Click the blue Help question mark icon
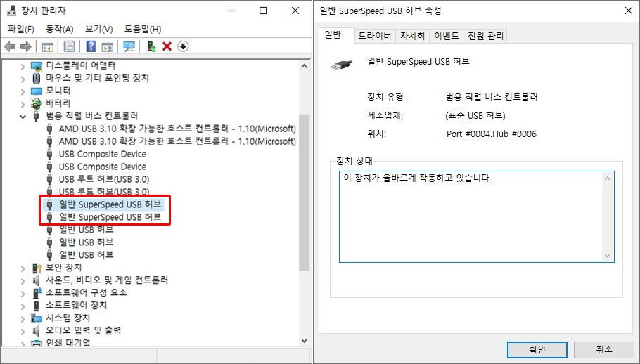The image size is (640, 364). [x=91, y=46]
